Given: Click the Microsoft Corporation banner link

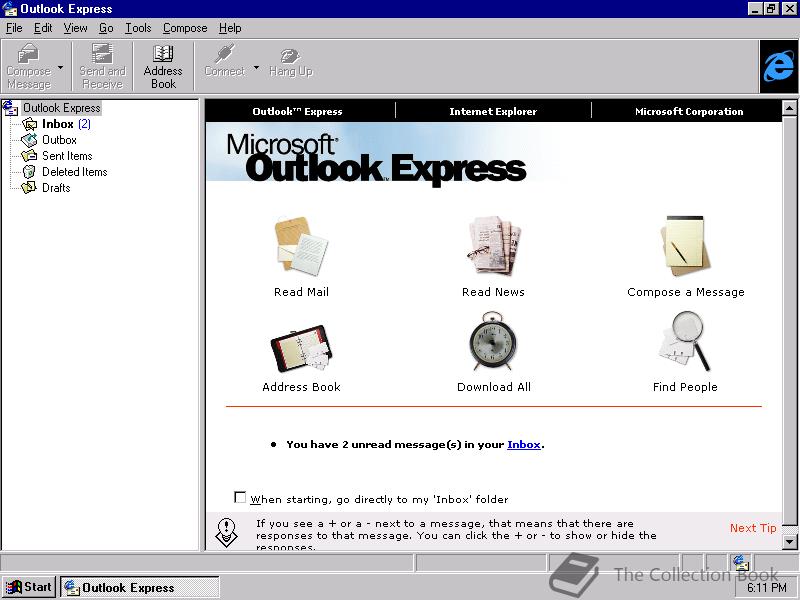Looking at the screenshot, I should pos(689,111).
